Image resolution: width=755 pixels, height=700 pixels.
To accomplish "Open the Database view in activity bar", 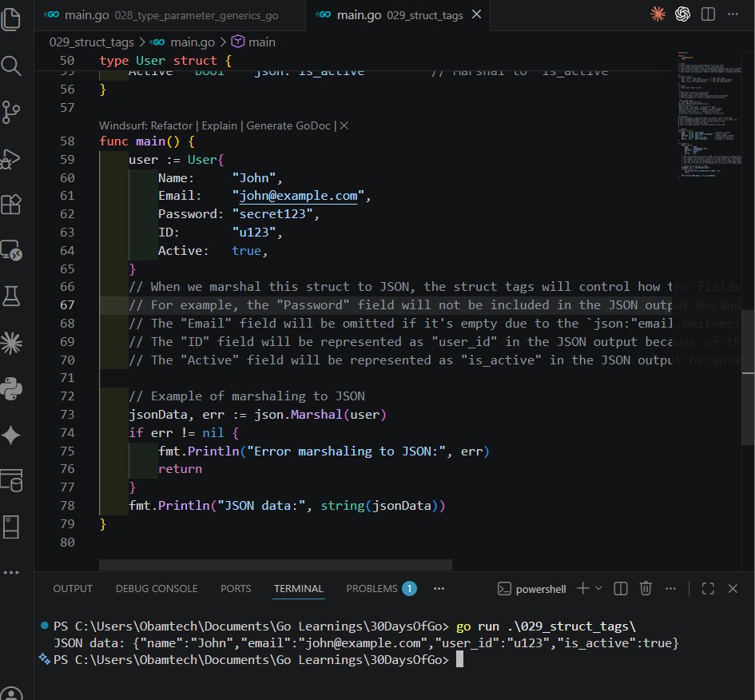I will [11, 480].
